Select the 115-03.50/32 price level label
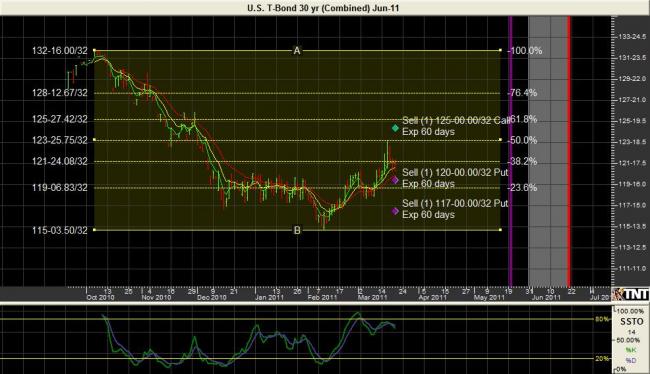Image resolution: width=650 pixels, height=374 pixels. (60, 230)
